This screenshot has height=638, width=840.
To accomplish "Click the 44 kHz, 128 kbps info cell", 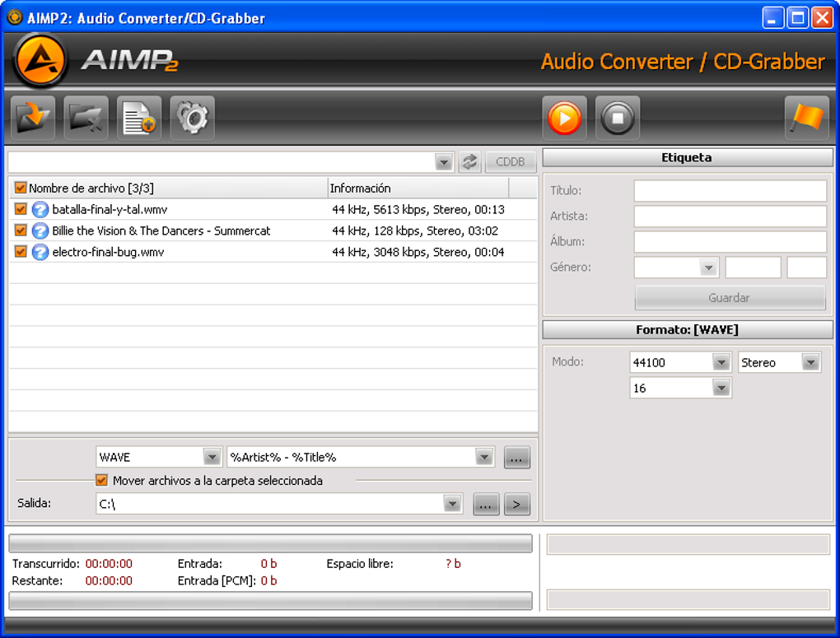I will tap(415, 231).
